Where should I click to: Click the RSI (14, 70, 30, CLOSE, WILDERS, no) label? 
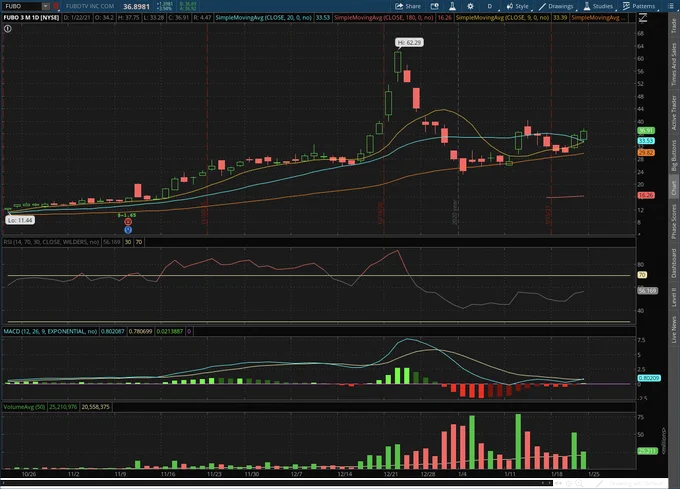coord(52,242)
